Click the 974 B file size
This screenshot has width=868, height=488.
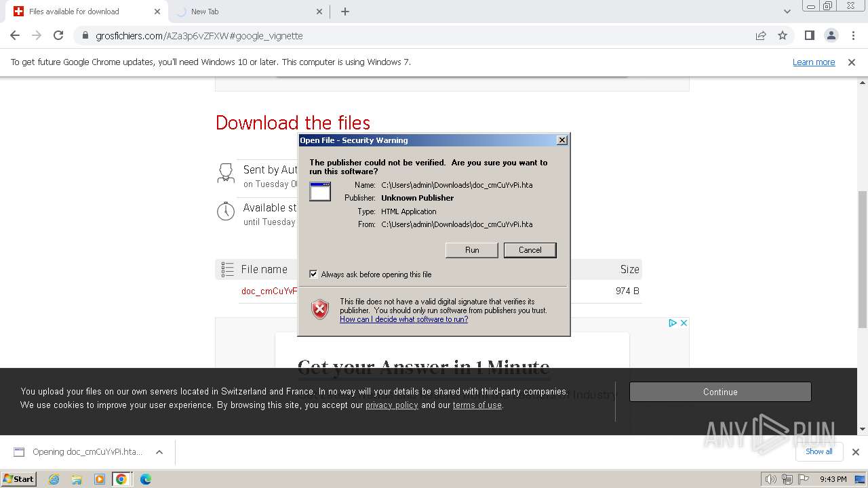coord(627,291)
